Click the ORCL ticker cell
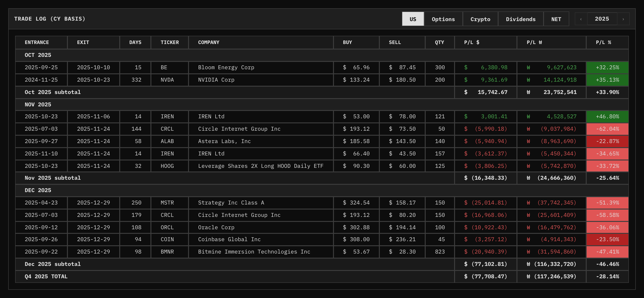This screenshot has width=644, height=298. coord(170,228)
